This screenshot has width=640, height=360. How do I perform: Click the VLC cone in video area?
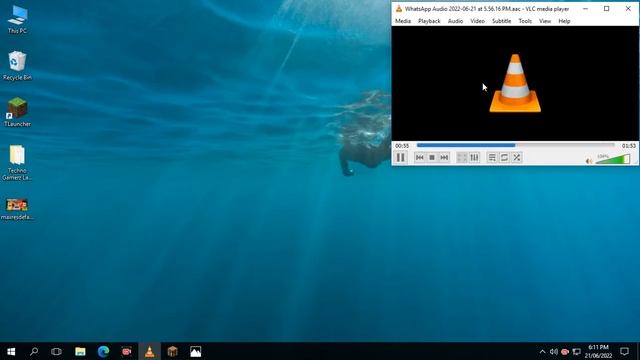click(515, 83)
